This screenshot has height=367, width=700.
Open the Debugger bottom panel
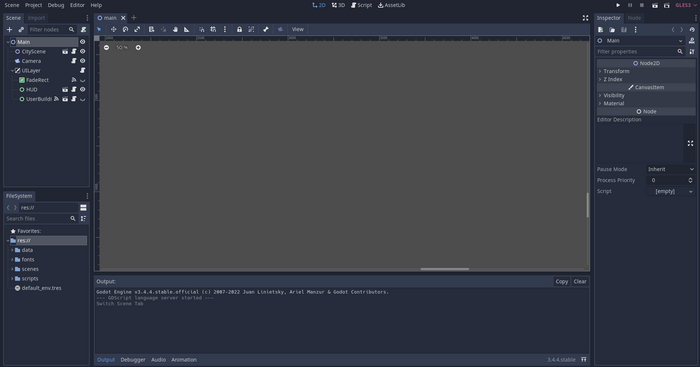click(133, 359)
